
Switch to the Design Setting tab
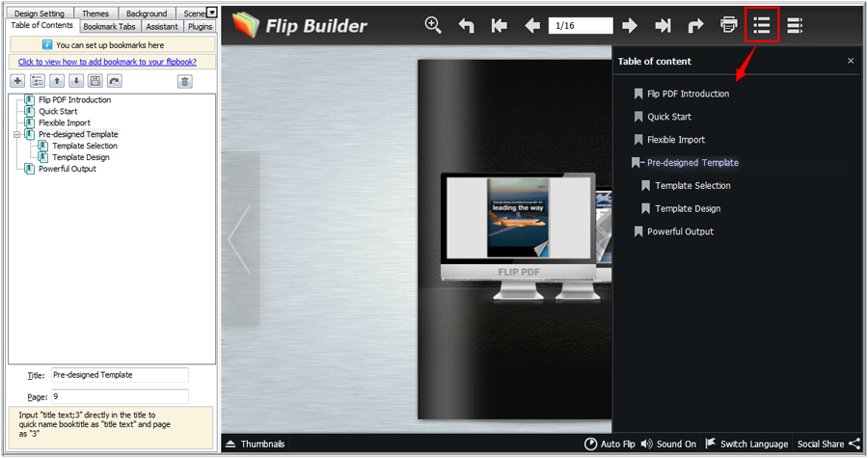[40, 13]
